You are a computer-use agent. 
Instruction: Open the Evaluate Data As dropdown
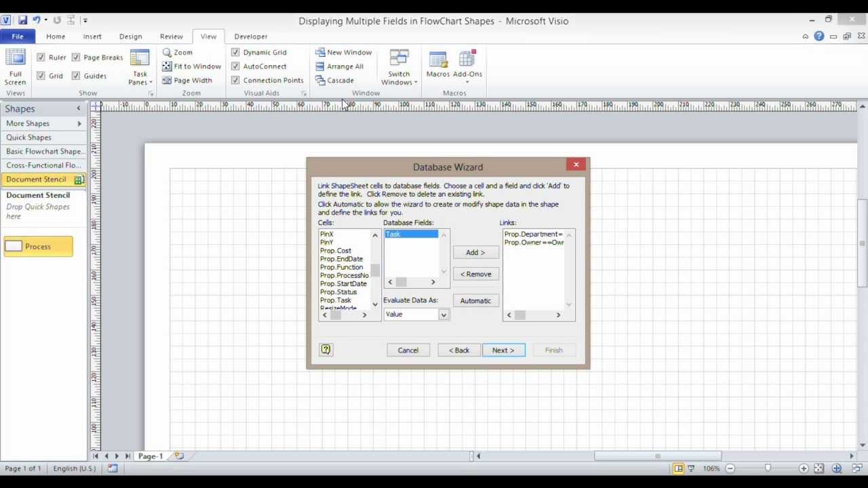pos(443,314)
